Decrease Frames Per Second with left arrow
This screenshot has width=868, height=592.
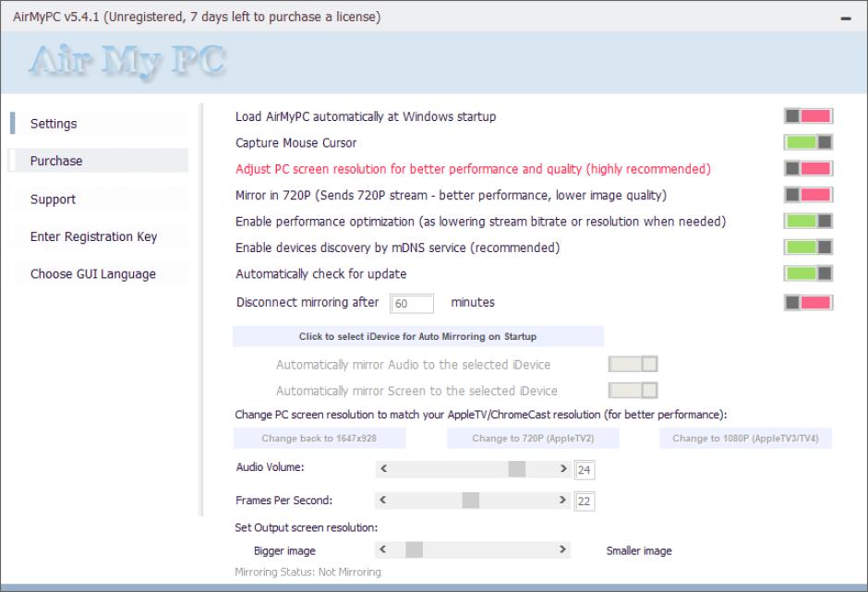pyautogui.click(x=382, y=500)
